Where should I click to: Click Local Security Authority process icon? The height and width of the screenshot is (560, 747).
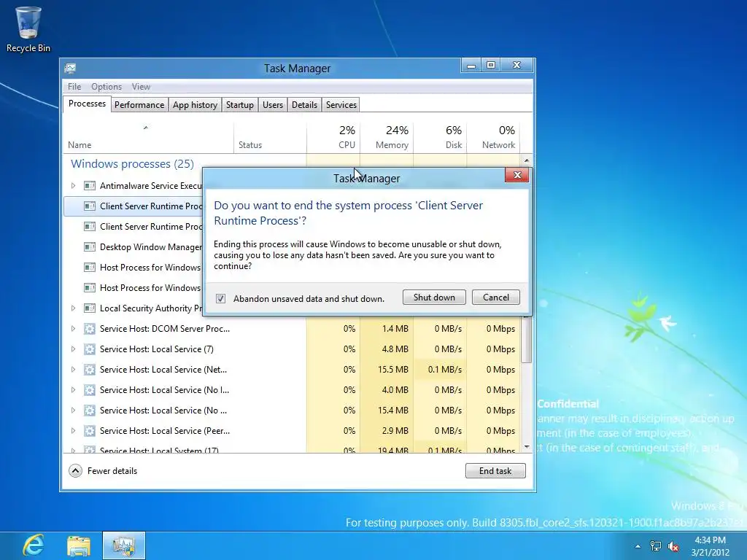[90, 308]
